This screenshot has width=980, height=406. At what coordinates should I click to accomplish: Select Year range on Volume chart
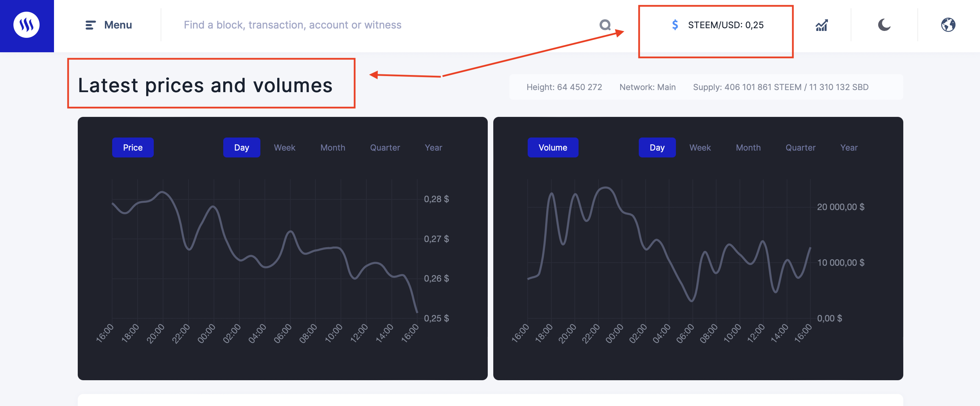click(x=849, y=147)
